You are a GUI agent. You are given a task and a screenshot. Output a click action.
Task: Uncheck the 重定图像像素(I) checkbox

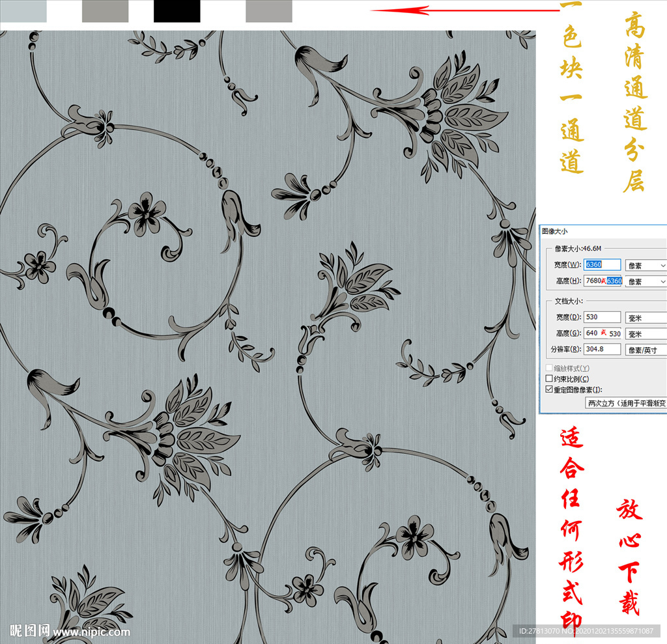pos(549,389)
